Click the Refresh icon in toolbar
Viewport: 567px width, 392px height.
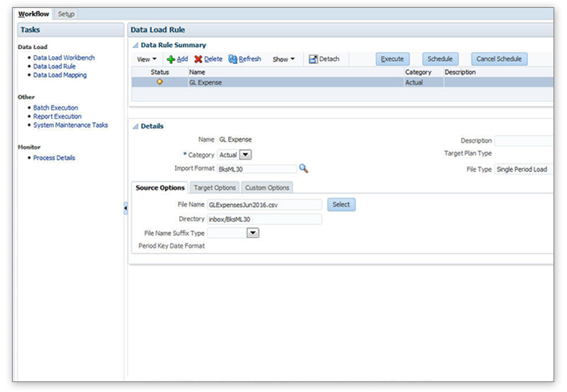[232, 60]
